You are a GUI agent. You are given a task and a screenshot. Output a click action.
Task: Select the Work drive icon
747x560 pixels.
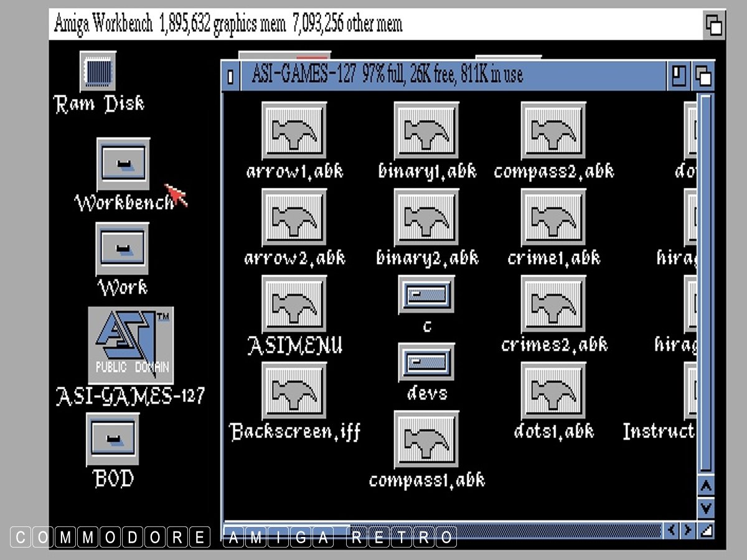click(122, 249)
